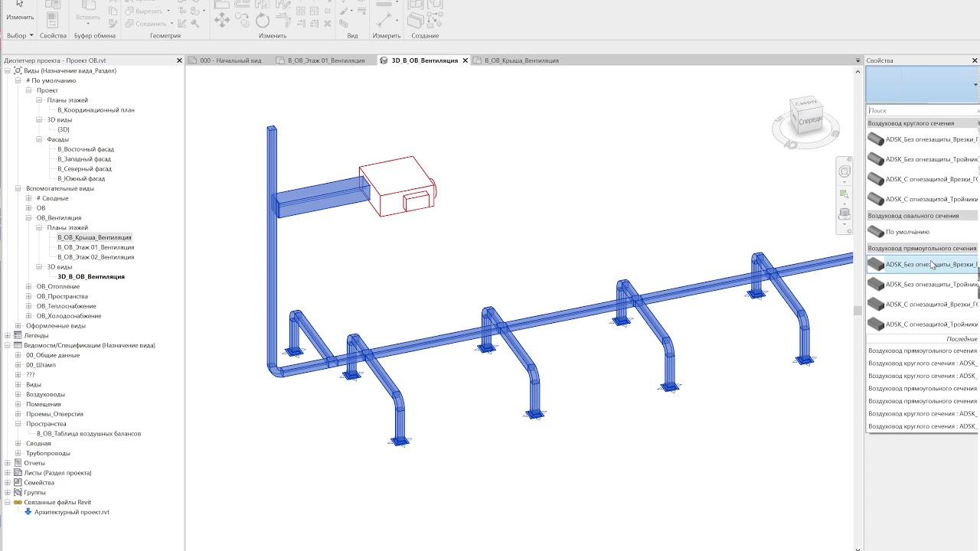The height and width of the screenshot is (551, 980).
Task: Open the steering wheel navigation tool
Action: pos(844,171)
